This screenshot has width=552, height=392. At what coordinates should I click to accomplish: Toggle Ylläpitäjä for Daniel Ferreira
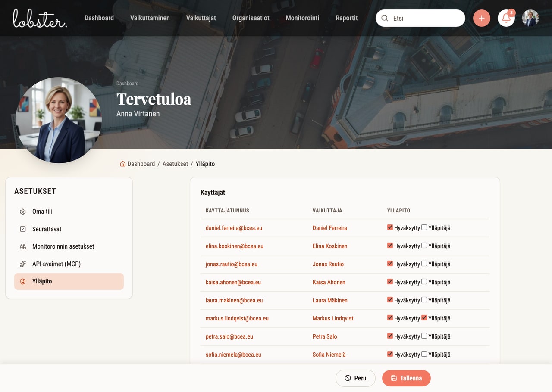click(424, 227)
